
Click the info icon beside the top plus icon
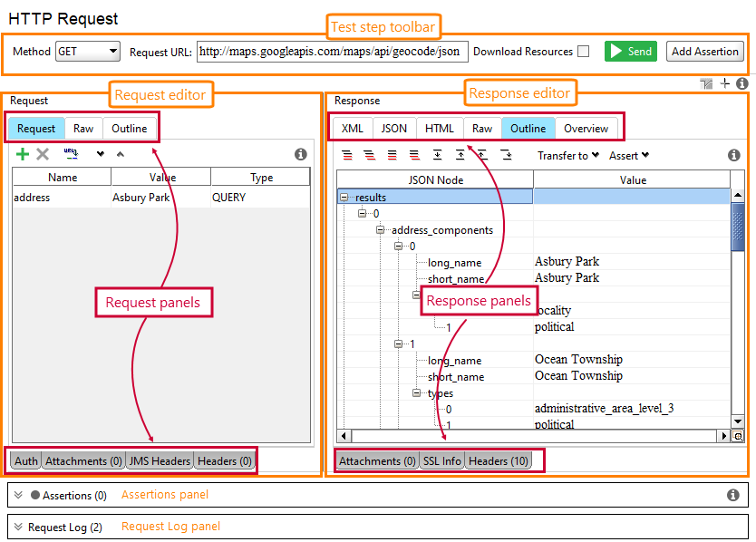(742, 84)
